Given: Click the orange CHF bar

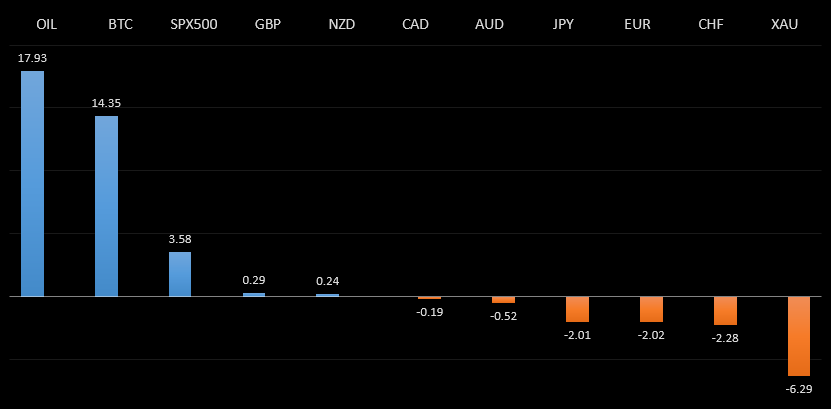Looking at the screenshot, I should tap(725, 311).
